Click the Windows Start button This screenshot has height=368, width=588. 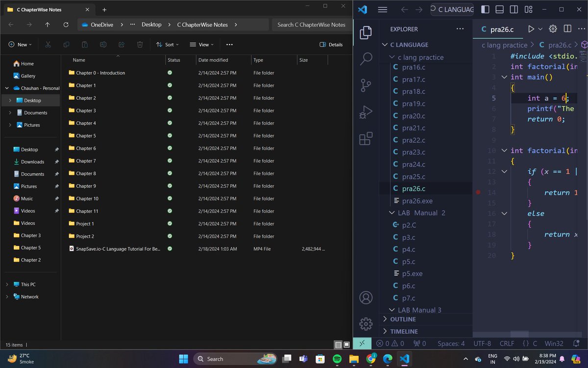183,359
